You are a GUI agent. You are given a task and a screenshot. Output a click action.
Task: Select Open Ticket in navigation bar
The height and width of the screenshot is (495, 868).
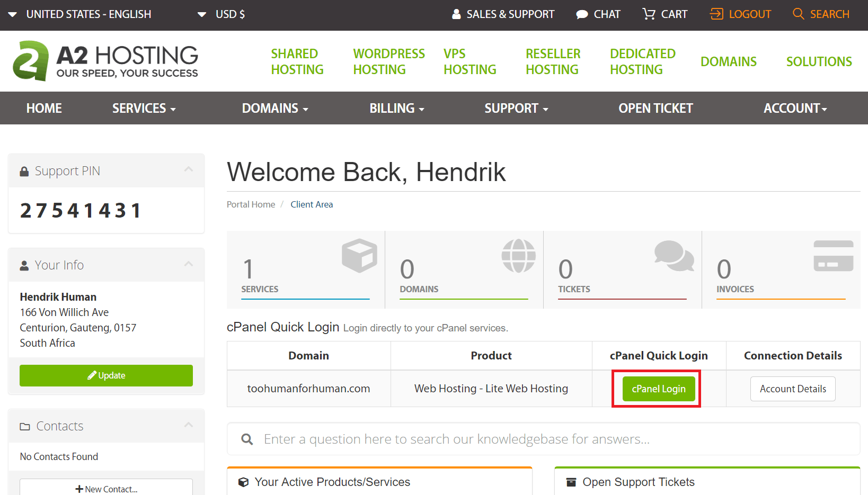pos(656,108)
